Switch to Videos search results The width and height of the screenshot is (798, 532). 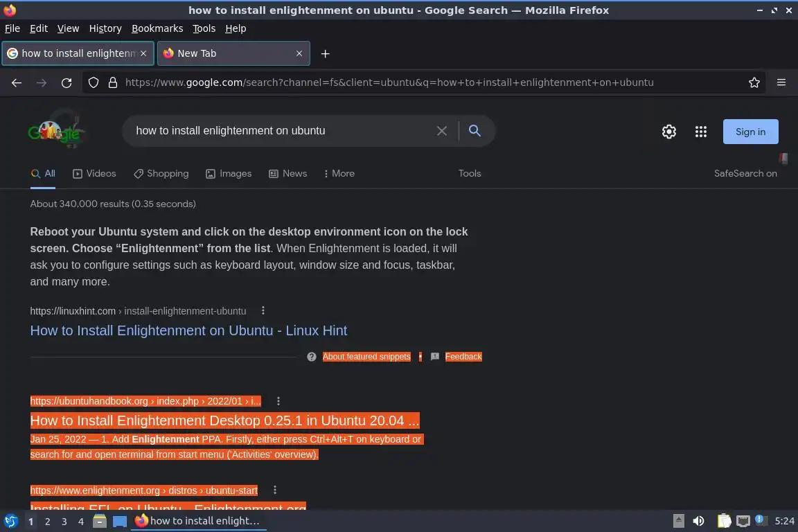(x=95, y=174)
